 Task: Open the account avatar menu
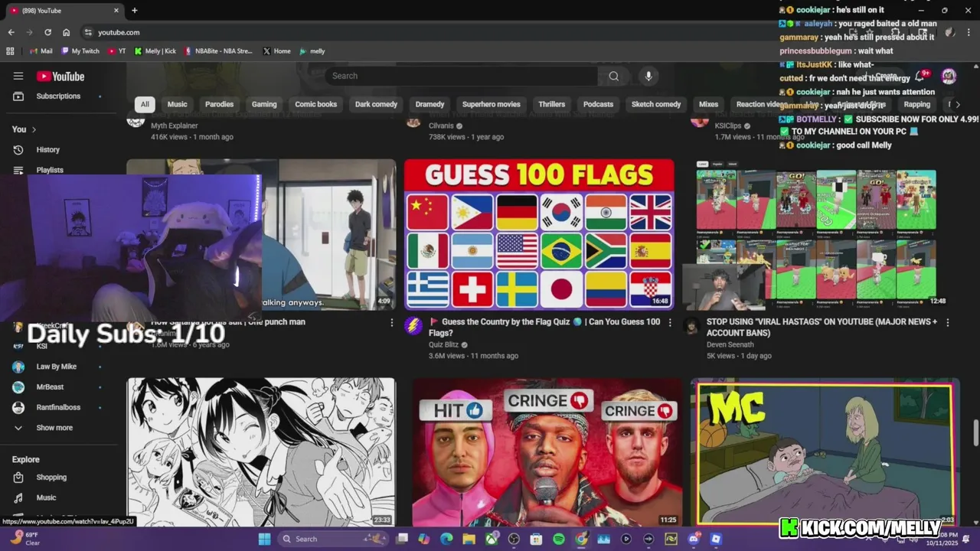pos(949,76)
